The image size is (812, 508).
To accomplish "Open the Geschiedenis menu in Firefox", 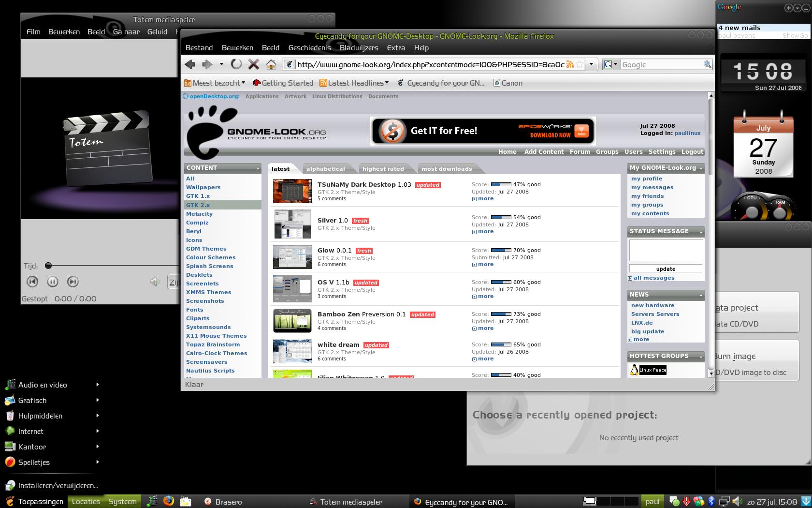I will pos(309,47).
